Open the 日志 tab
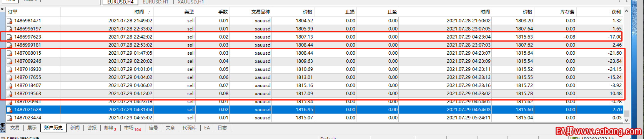This screenshot has height=139, width=644. pos(222,128)
